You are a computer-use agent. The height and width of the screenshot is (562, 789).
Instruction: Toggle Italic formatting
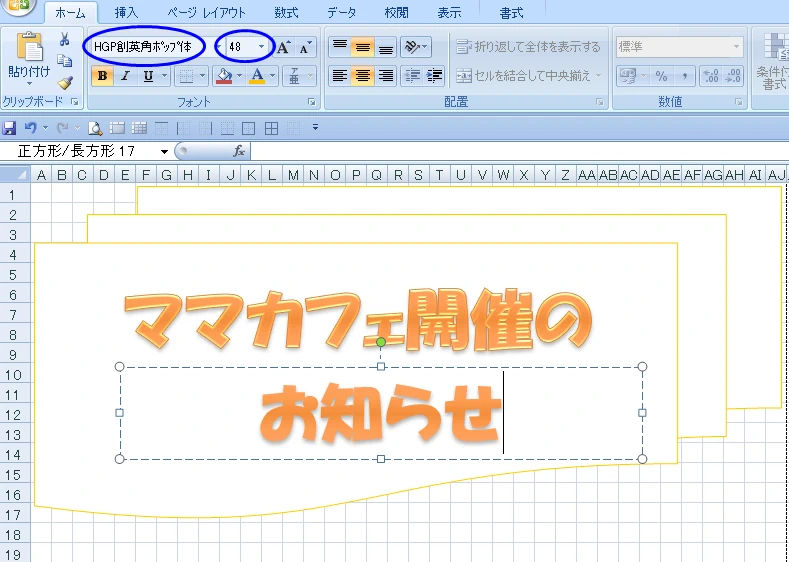click(x=125, y=76)
